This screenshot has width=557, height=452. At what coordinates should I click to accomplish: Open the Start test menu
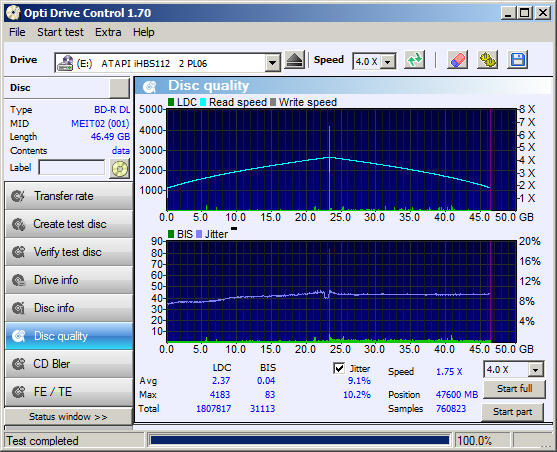coord(60,32)
